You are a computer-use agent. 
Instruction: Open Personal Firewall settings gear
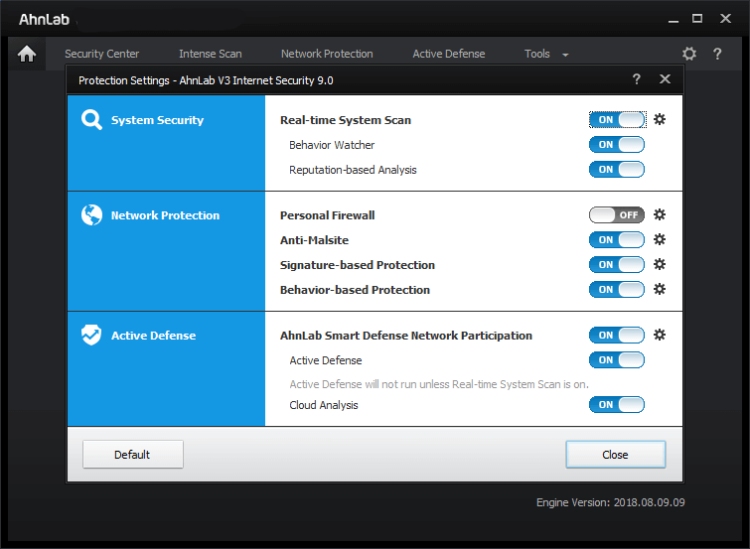point(660,215)
